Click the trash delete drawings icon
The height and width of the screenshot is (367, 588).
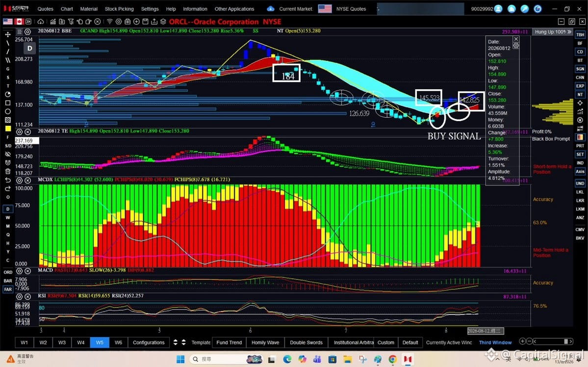(x=8, y=171)
